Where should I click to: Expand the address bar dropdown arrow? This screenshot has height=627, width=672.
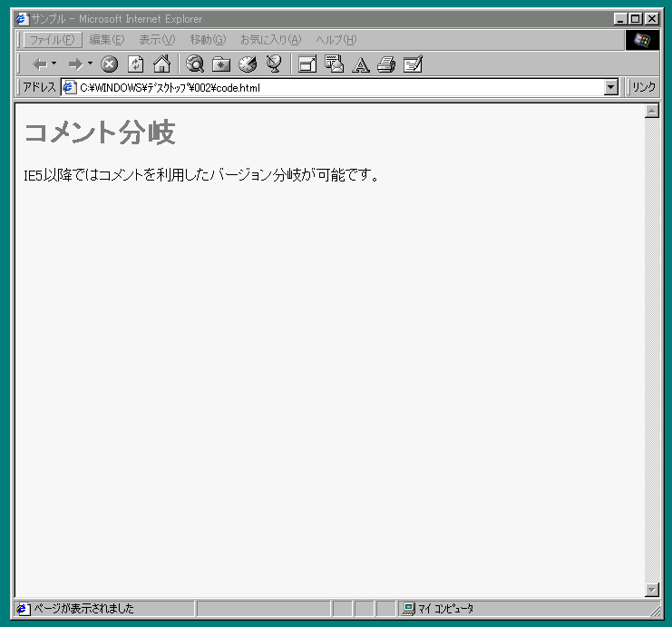(x=610, y=87)
